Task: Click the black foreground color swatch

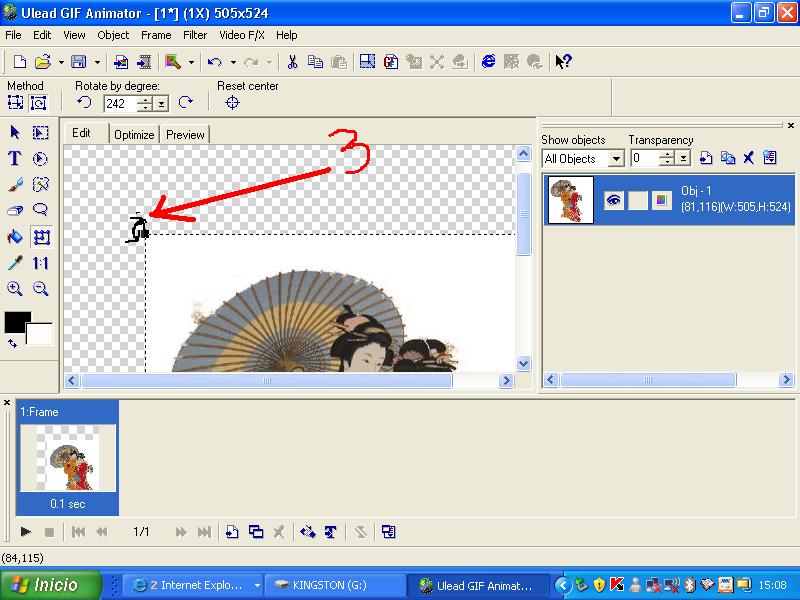Action: point(15,320)
